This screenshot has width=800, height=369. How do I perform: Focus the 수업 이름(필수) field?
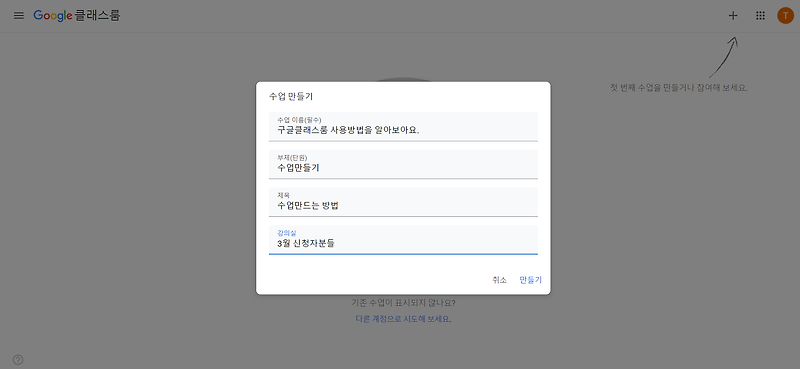tap(403, 127)
